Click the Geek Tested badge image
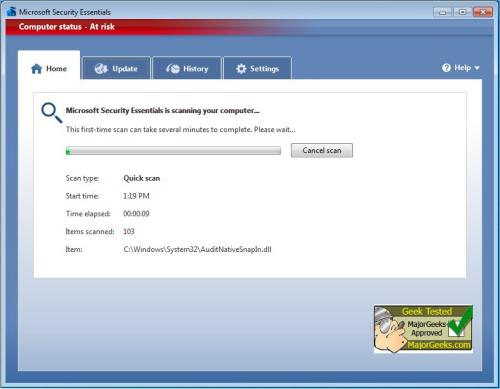The width and height of the screenshot is (500, 389). click(x=423, y=329)
